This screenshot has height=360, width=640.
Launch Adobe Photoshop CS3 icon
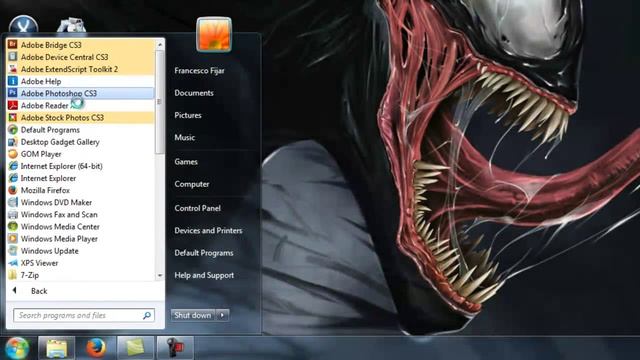(x=13, y=93)
